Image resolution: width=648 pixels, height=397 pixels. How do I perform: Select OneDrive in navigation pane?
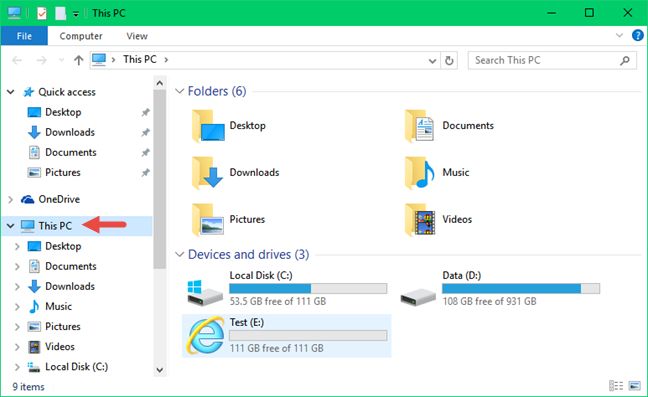click(59, 199)
